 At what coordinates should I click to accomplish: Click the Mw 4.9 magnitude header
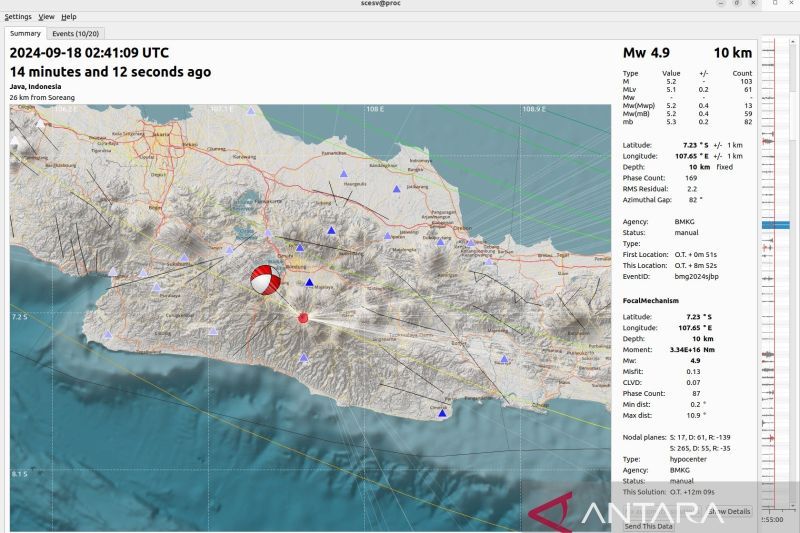(x=646, y=53)
